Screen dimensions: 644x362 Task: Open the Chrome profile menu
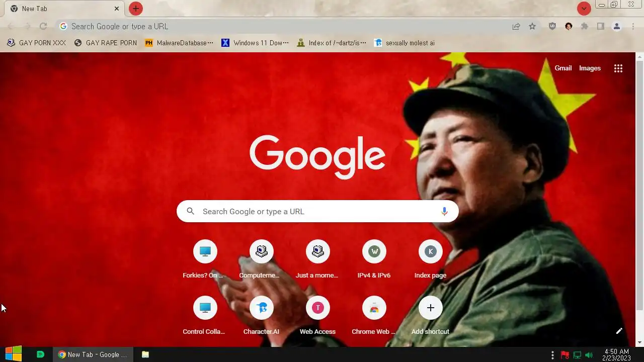click(617, 26)
